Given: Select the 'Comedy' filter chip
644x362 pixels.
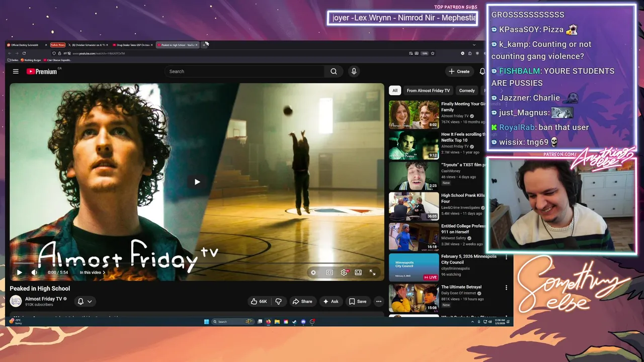Looking at the screenshot, I should 467,90.
